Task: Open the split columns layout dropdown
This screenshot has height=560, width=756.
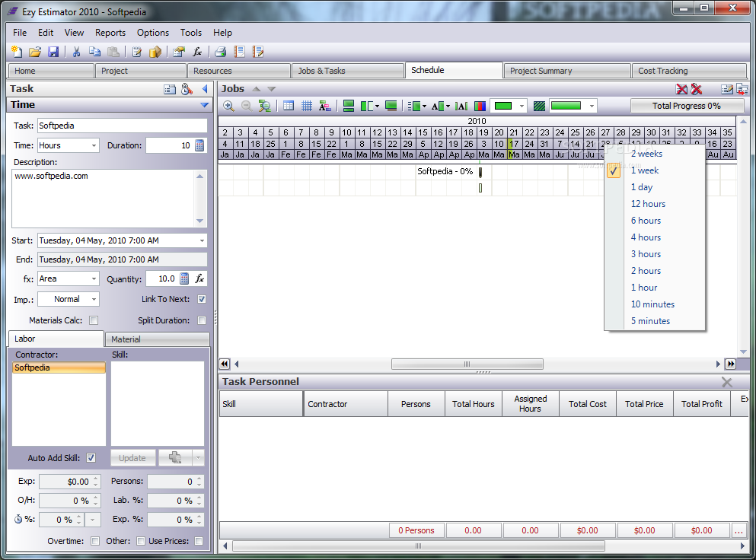Action: (x=377, y=106)
